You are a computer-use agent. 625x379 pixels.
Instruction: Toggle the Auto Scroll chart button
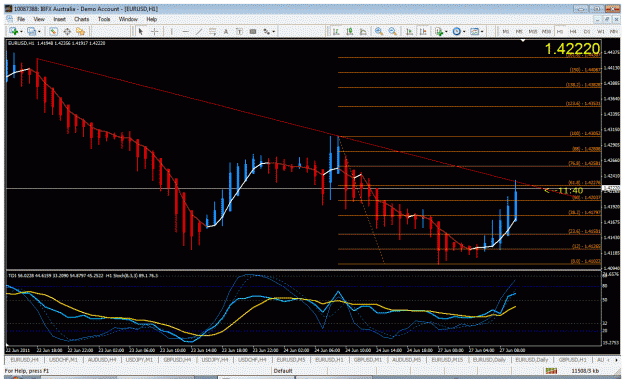click(409, 31)
